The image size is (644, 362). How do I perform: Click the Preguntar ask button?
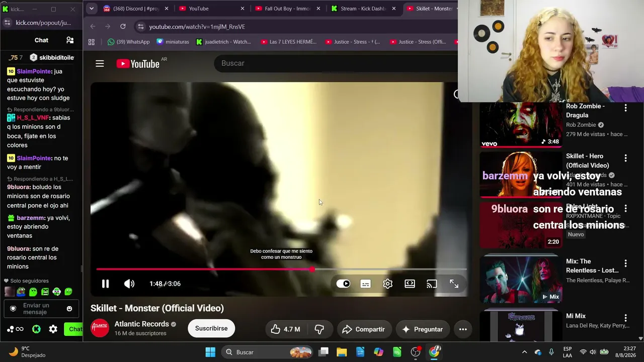tap(422, 329)
